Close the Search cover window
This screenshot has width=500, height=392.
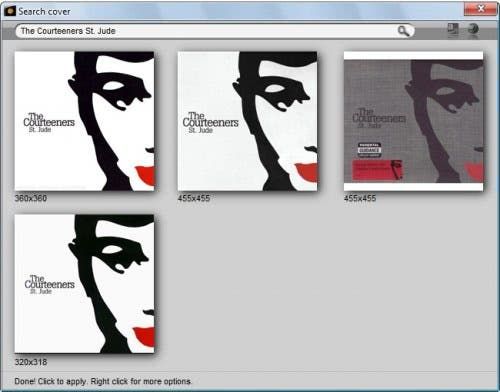480,9
